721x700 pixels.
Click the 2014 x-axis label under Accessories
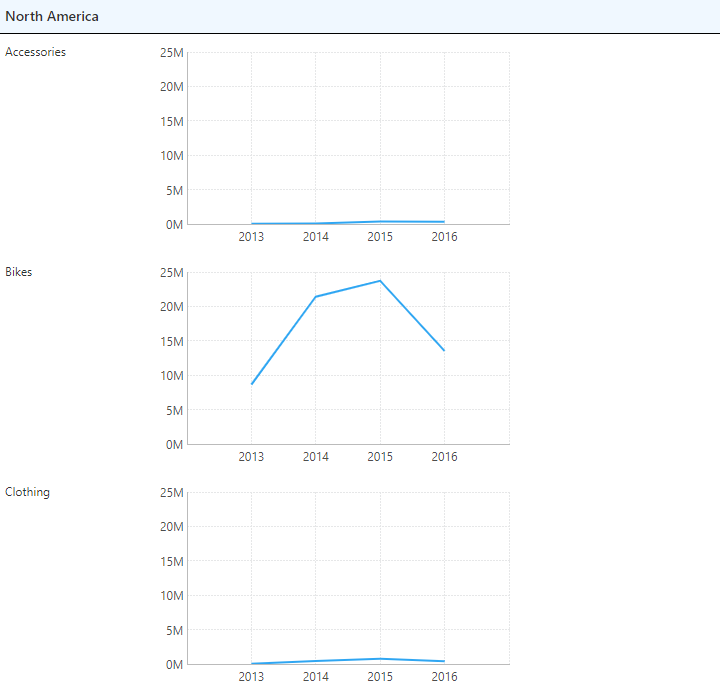point(315,237)
